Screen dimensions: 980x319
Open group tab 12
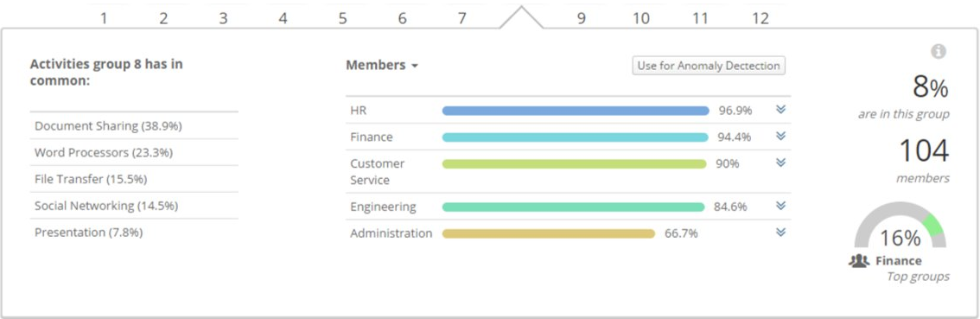tap(760, 18)
